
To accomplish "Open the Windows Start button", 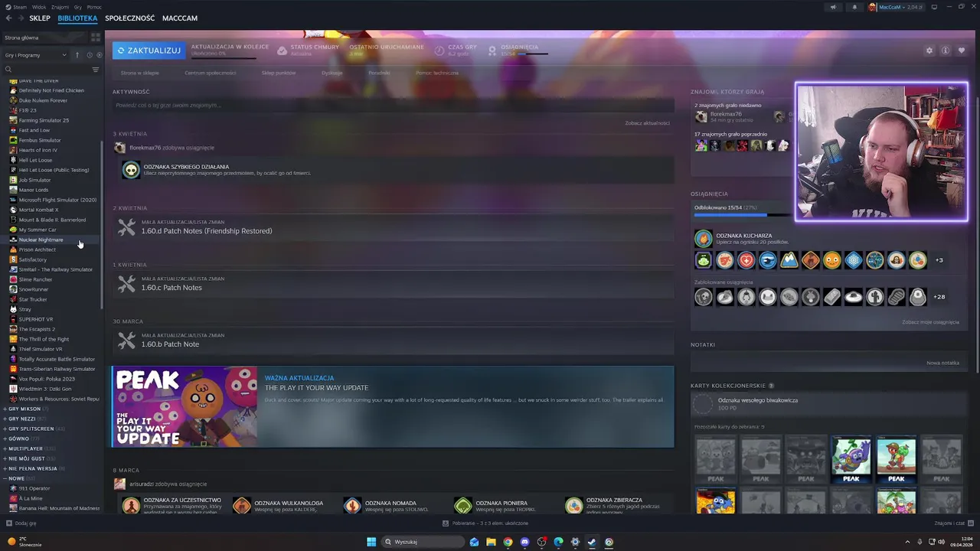I will [x=371, y=542].
